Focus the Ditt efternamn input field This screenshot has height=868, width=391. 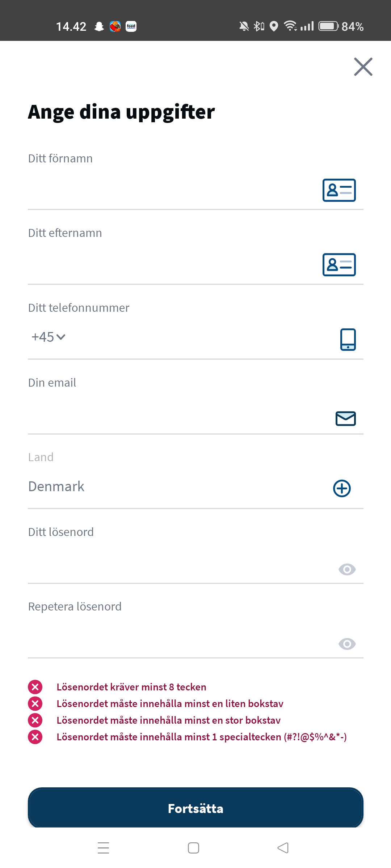pos(170,265)
